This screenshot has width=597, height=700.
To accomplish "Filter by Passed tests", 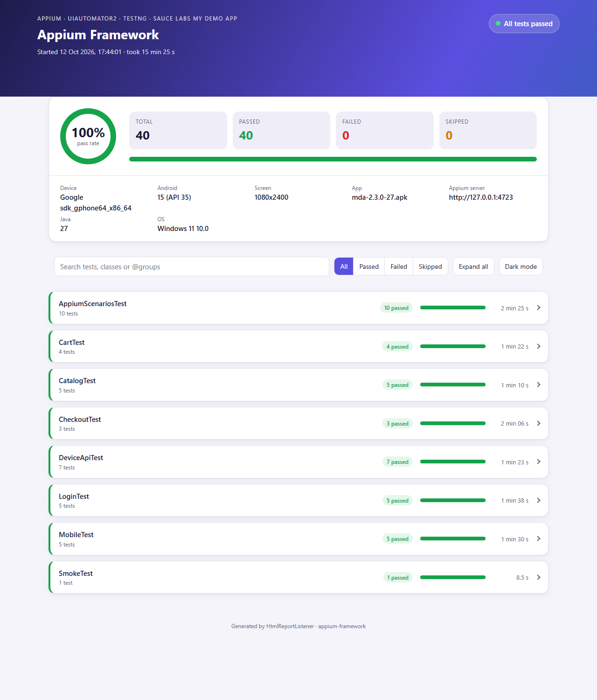I will [369, 266].
